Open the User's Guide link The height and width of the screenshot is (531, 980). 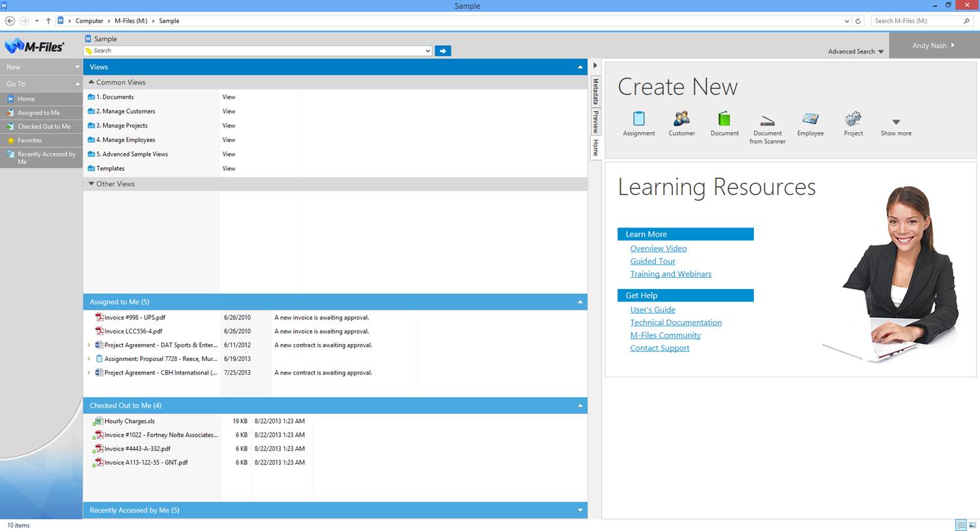click(653, 309)
